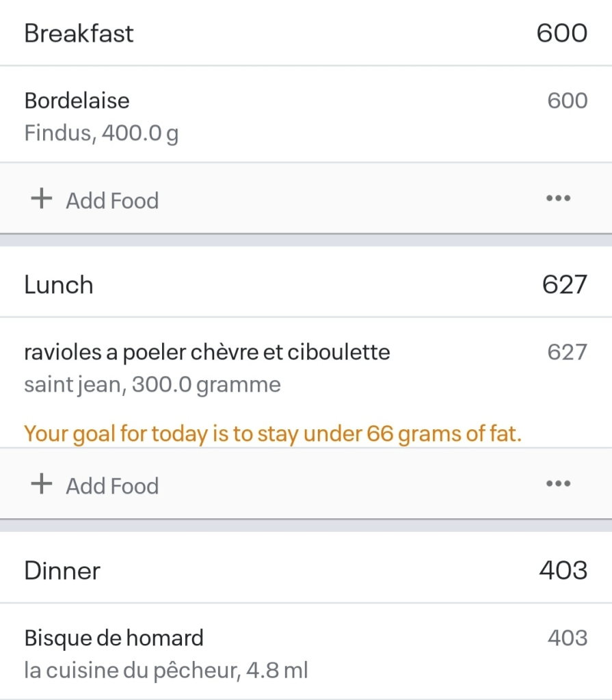This screenshot has height=700, width=612.
Task: Tap the Dinner total of 403 calories
Action: pyautogui.click(x=563, y=571)
